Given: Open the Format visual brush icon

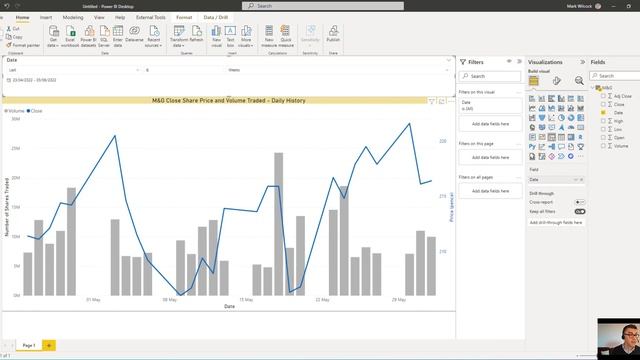Looking at the screenshot, I should pyautogui.click(x=557, y=81).
